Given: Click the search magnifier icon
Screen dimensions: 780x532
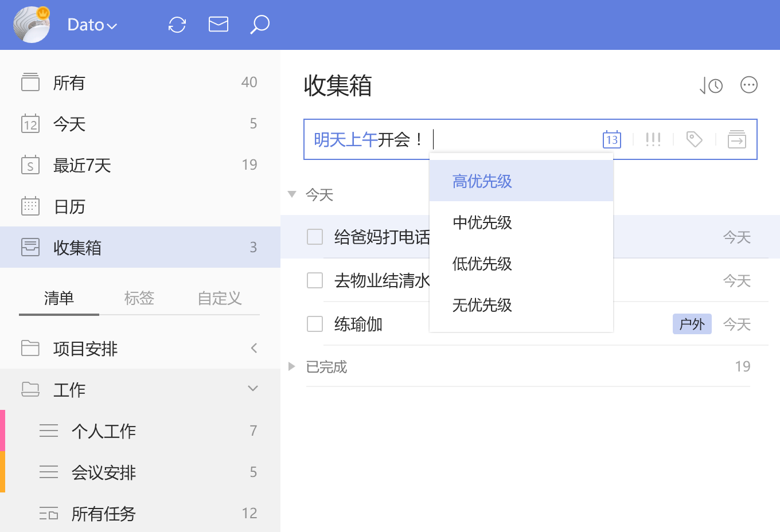Looking at the screenshot, I should pyautogui.click(x=260, y=24).
